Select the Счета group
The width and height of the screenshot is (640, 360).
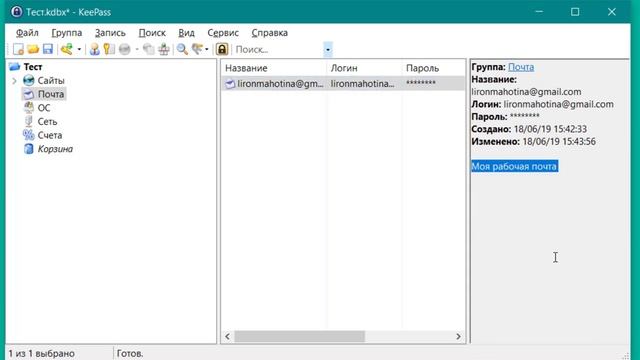pyautogui.click(x=50, y=136)
